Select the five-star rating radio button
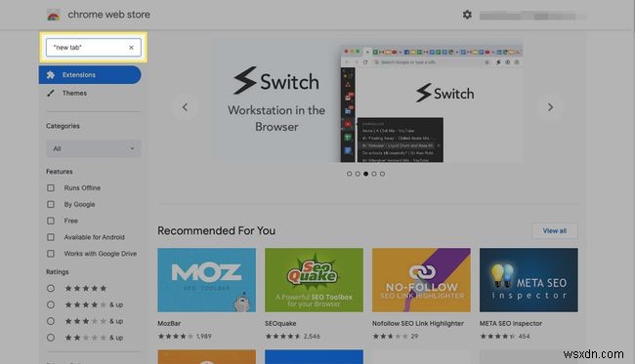635x364 pixels. click(51, 288)
